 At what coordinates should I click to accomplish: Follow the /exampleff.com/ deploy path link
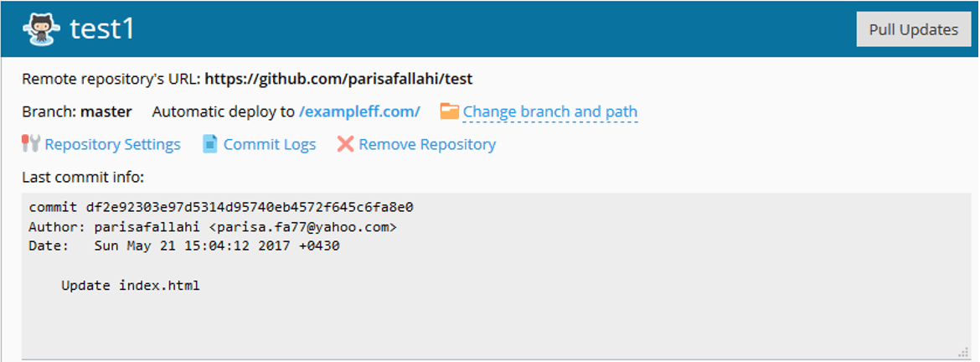[x=359, y=111]
